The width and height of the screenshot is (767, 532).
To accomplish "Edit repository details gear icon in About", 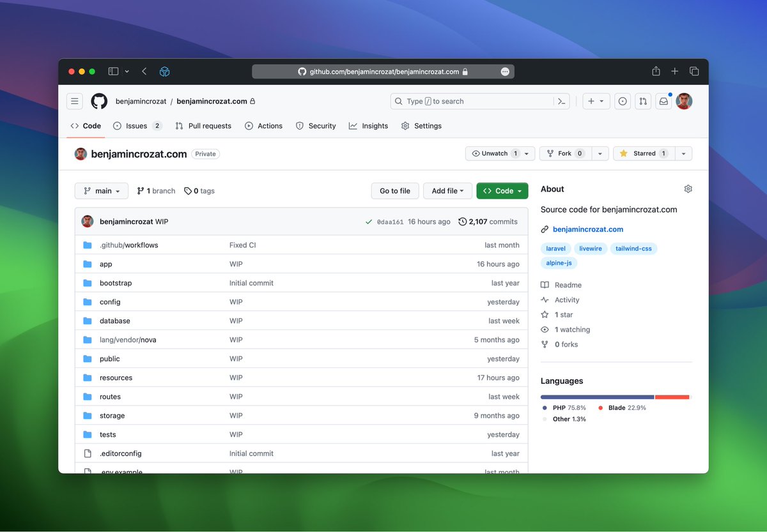I will (688, 189).
